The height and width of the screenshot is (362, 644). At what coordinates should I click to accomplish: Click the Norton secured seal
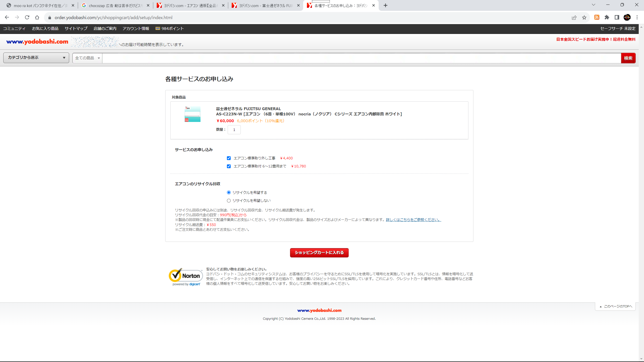pos(186,277)
